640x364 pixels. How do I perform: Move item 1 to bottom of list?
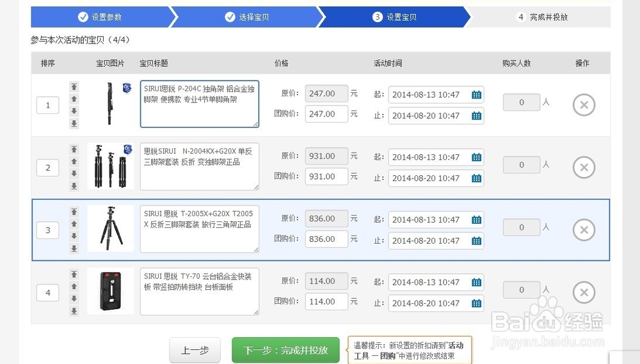point(74,123)
